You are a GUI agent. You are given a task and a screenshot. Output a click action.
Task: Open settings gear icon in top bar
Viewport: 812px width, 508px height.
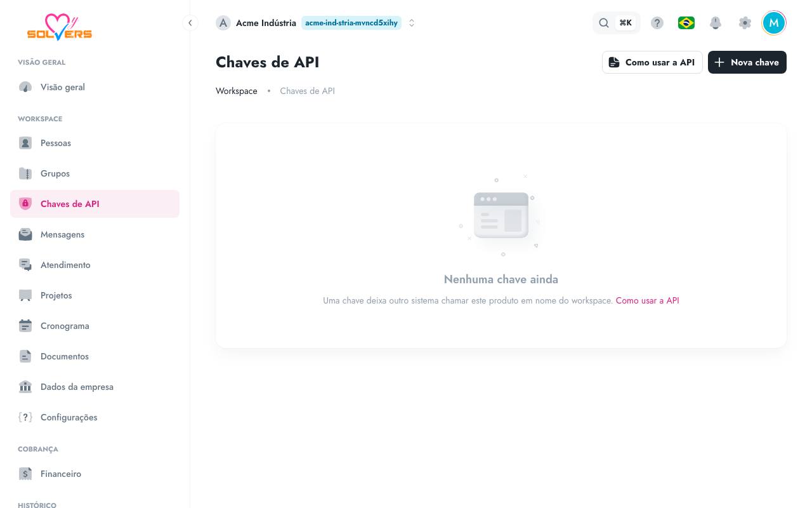tap(745, 23)
